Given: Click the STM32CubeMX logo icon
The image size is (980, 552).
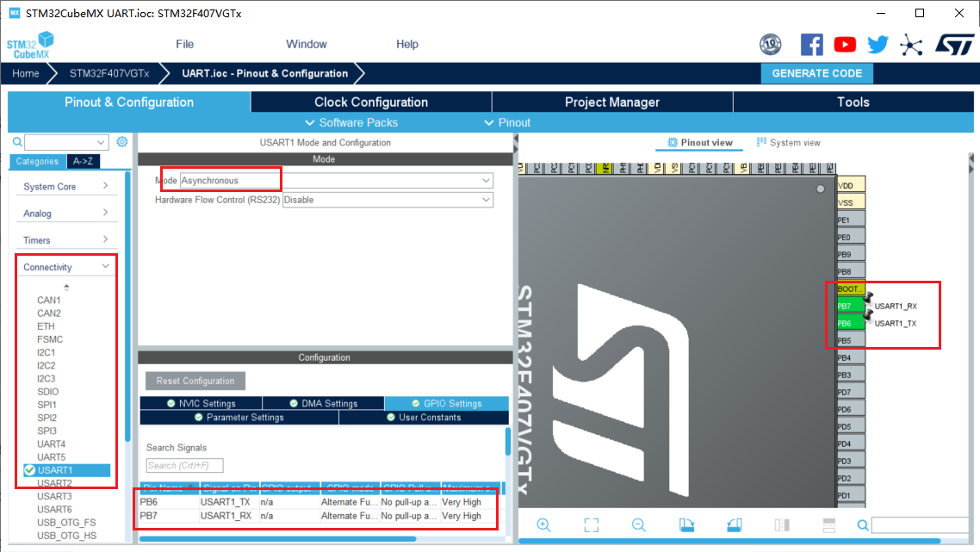Looking at the screenshot, I should point(31,45).
